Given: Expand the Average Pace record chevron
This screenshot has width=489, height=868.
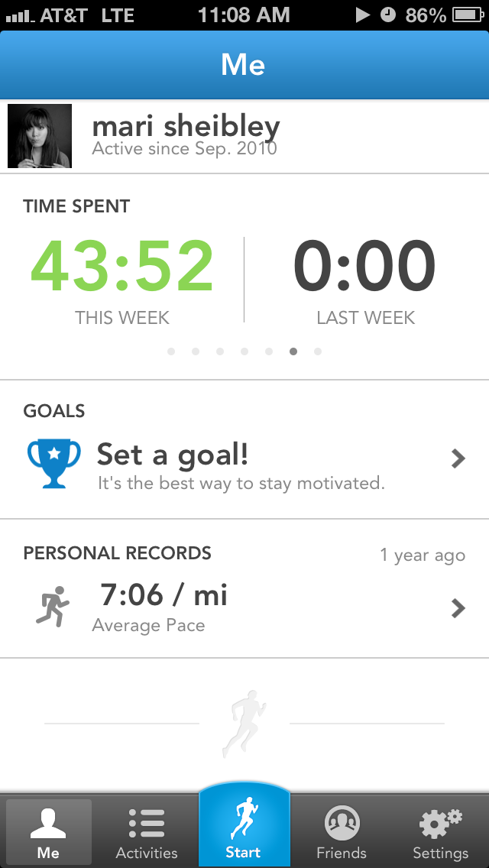Looking at the screenshot, I should (x=458, y=608).
